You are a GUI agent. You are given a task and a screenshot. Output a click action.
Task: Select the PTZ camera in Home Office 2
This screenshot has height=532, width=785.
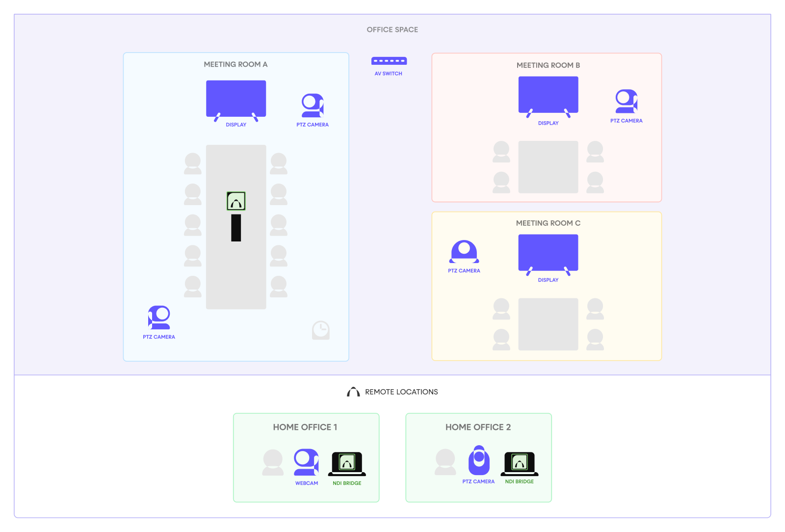479,460
